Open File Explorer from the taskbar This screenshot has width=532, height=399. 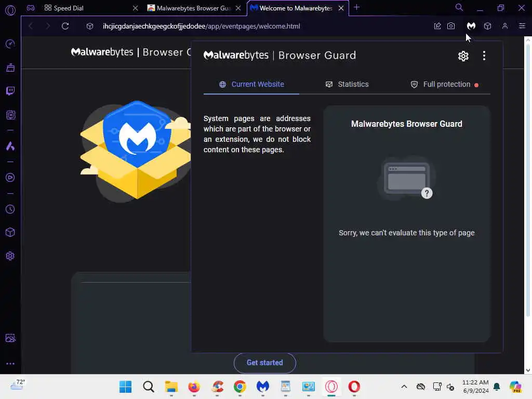pyautogui.click(x=171, y=387)
